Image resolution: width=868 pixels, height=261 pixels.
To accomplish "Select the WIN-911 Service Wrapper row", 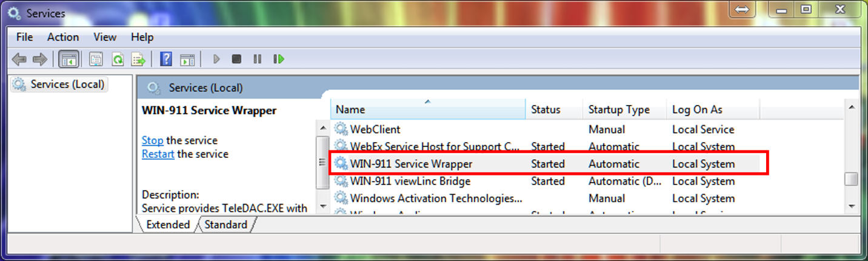I will point(546,164).
